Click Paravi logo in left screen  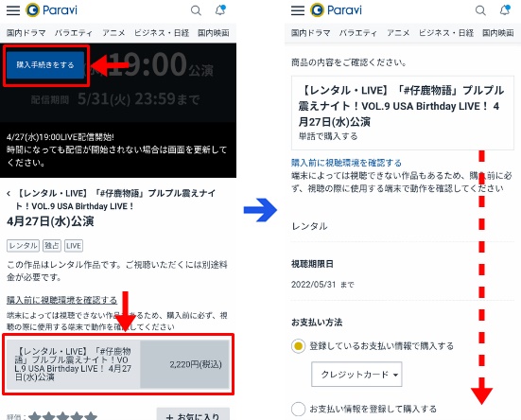tap(51, 10)
